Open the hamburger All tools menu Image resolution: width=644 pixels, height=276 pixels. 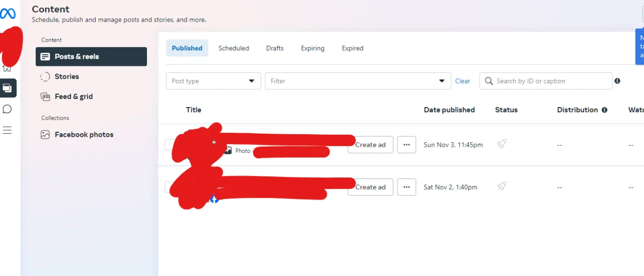click(7, 130)
